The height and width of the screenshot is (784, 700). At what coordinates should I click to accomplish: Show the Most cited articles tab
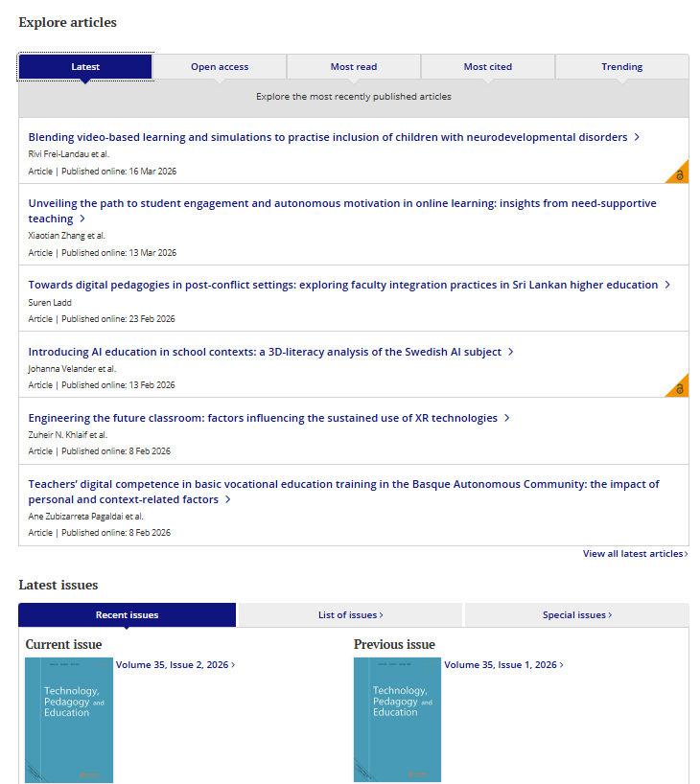[x=488, y=66]
